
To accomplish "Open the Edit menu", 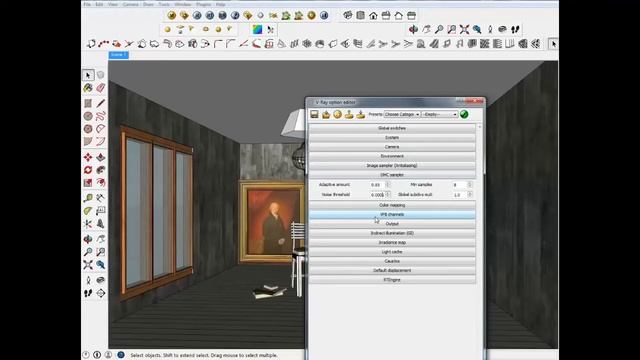I will [99, 4].
